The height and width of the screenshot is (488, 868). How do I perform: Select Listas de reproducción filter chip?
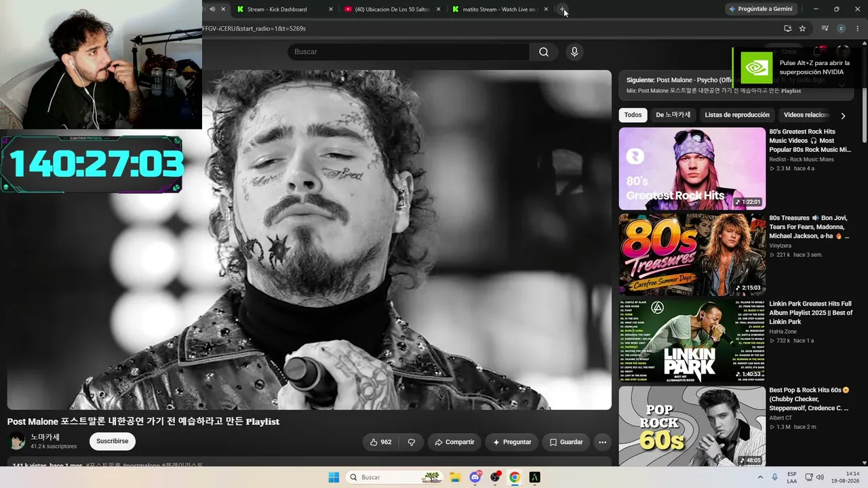(737, 115)
